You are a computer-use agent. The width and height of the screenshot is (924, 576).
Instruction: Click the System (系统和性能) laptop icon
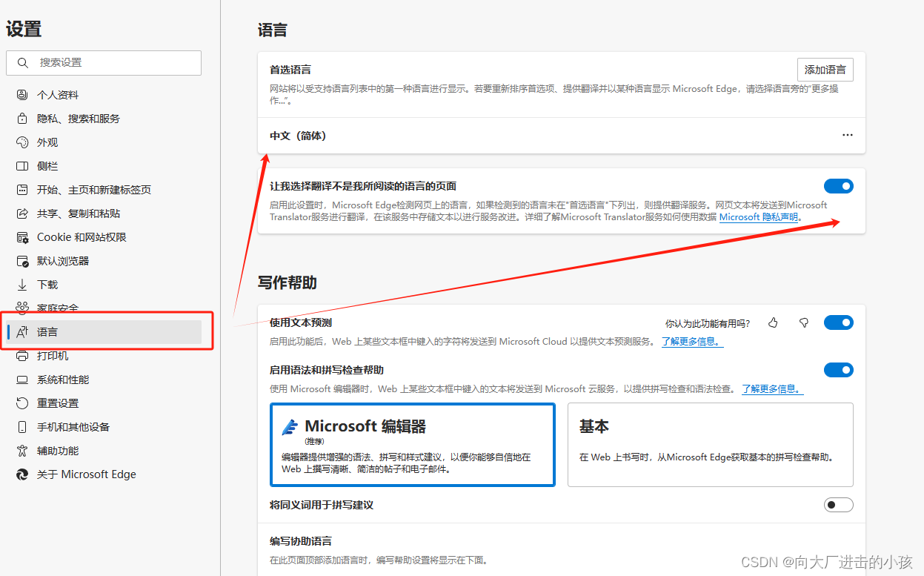[22, 380]
